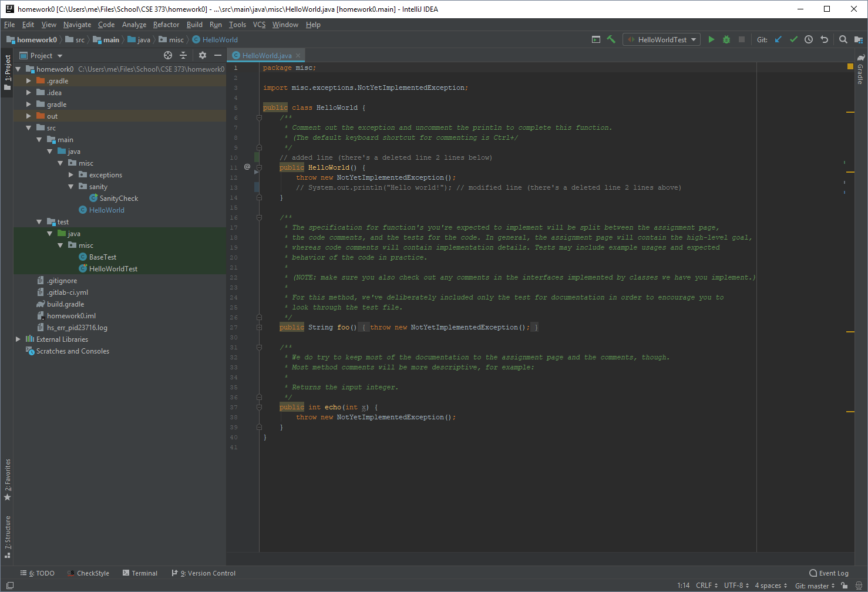The height and width of the screenshot is (592, 868).
Task: Open Search Everywhere with the magnifier icon
Action: pos(842,39)
